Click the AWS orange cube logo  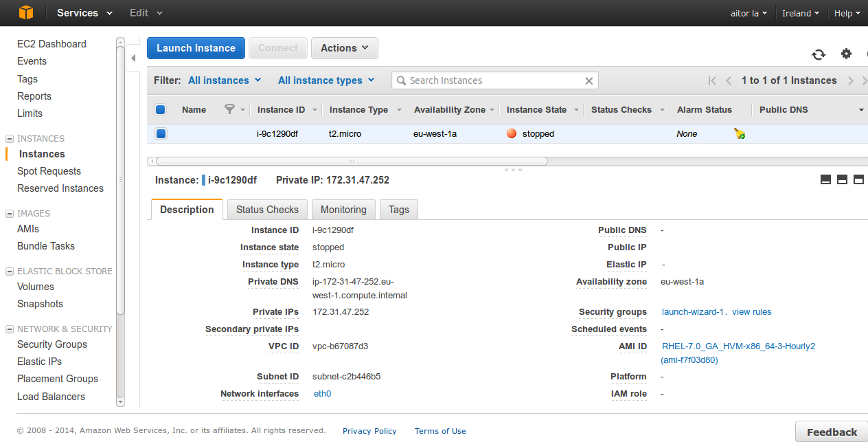[26, 13]
